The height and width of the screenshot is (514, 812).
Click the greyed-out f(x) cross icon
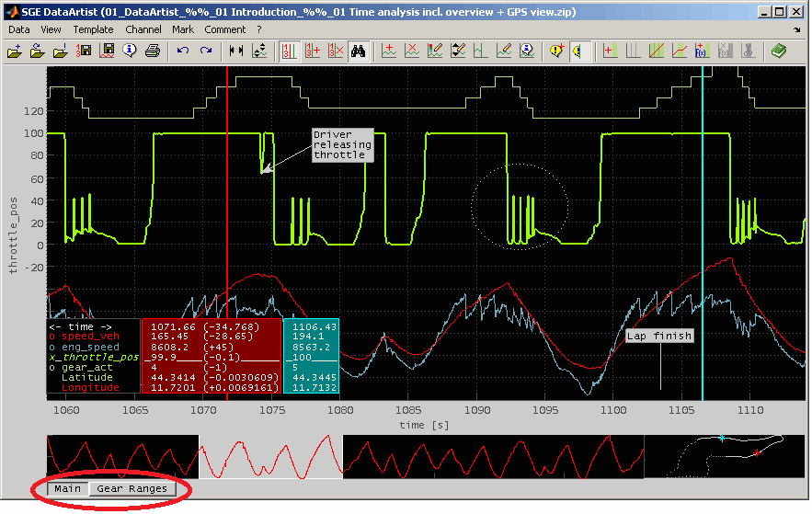[x=725, y=51]
